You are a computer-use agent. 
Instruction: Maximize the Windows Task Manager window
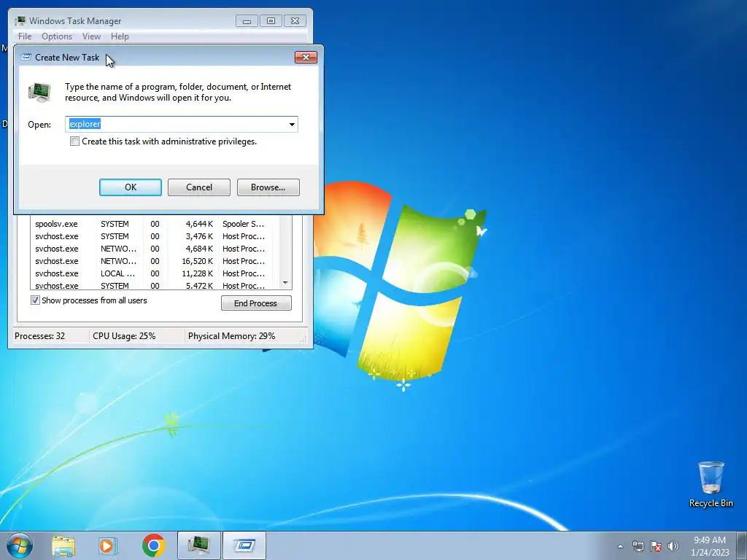click(x=271, y=21)
